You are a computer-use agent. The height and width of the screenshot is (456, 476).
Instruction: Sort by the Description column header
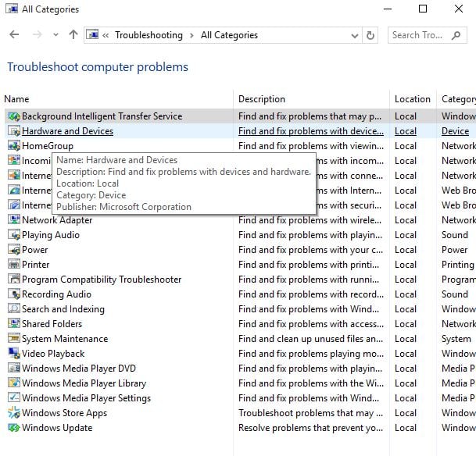[x=262, y=99]
